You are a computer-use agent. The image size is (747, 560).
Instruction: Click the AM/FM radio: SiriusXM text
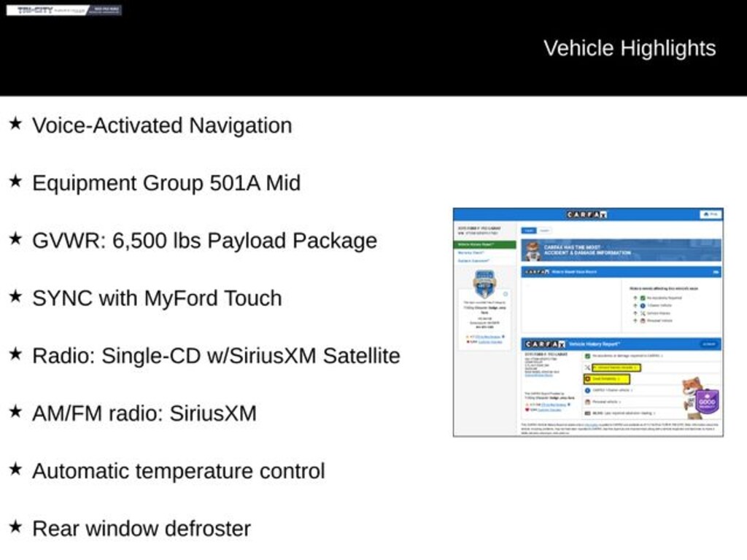pos(144,413)
